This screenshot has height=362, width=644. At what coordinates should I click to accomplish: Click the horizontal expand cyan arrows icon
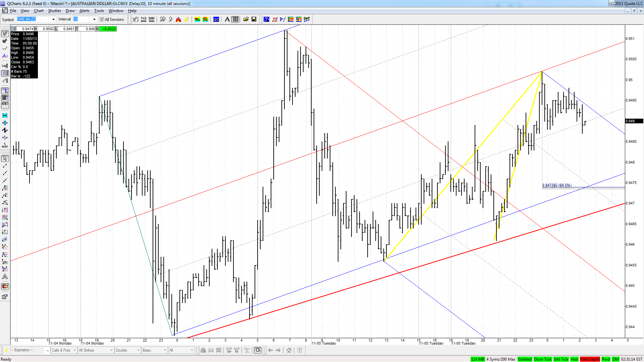[x=5, y=116]
